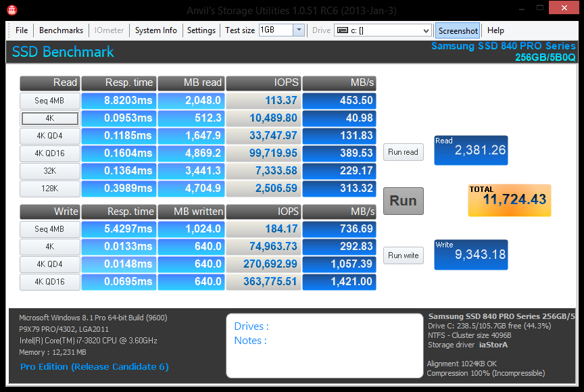
Task: Open the File menu
Action: [22, 30]
